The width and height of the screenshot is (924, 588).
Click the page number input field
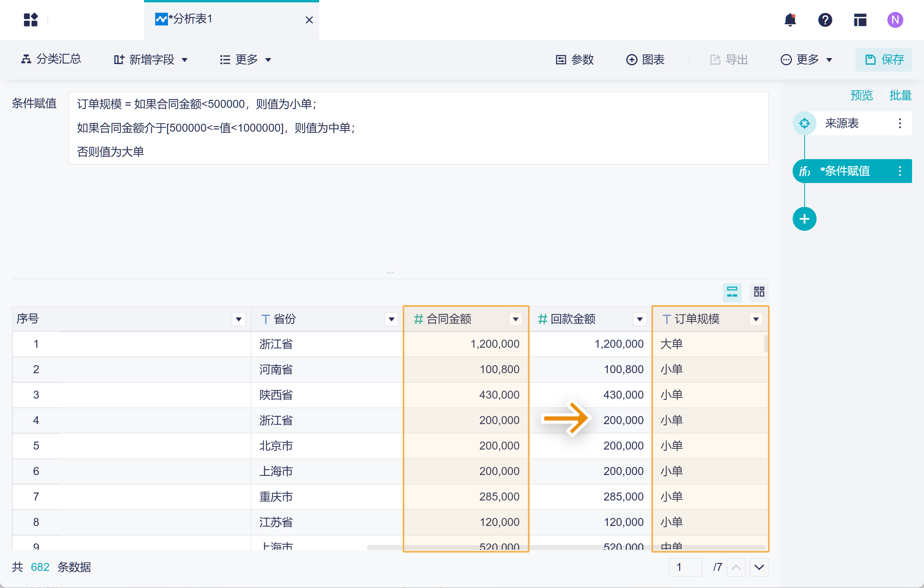pyautogui.click(x=685, y=567)
